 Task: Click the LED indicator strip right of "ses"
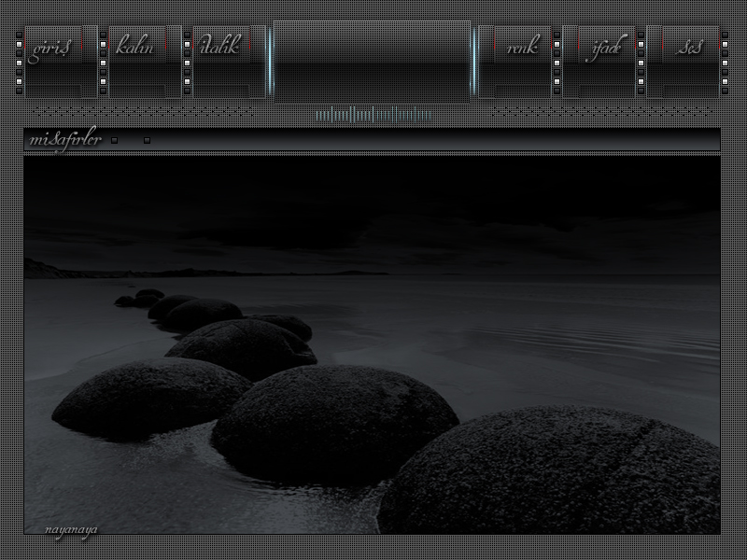tap(725, 63)
